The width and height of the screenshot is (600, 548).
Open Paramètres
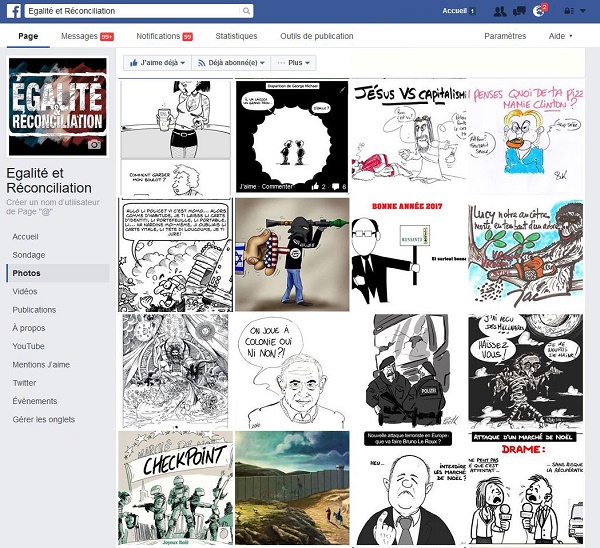[x=505, y=36]
